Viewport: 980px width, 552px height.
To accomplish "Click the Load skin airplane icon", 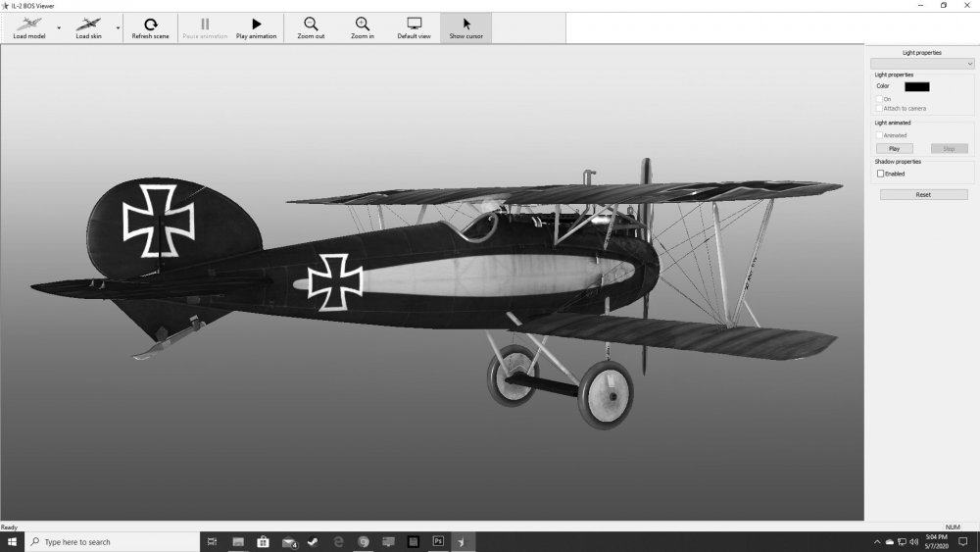I will [x=89, y=24].
